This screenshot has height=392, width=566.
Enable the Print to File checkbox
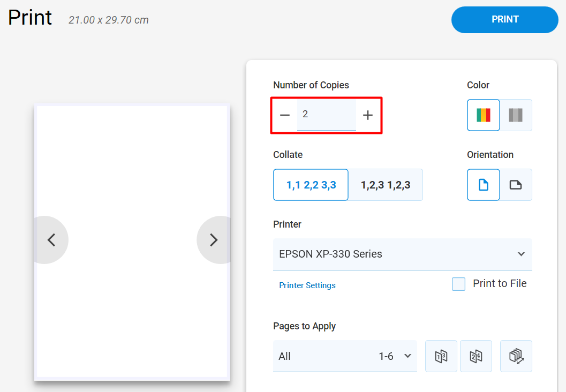pos(458,284)
